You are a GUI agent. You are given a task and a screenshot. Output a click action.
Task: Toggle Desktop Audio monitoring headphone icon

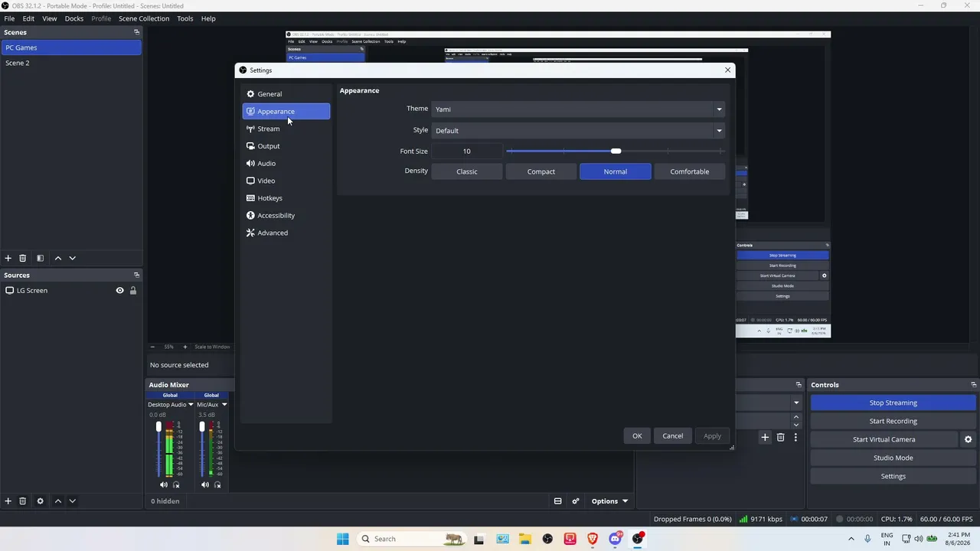click(x=176, y=484)
